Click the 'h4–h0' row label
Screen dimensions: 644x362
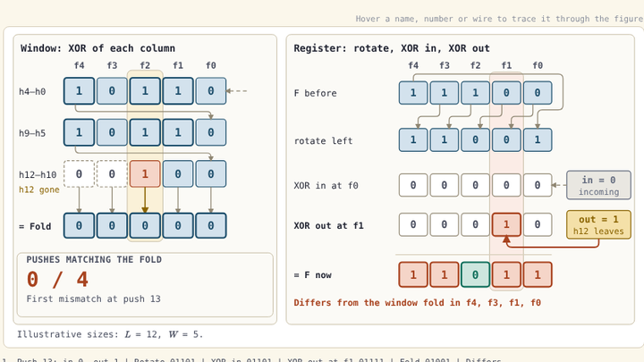coord(32,91)
